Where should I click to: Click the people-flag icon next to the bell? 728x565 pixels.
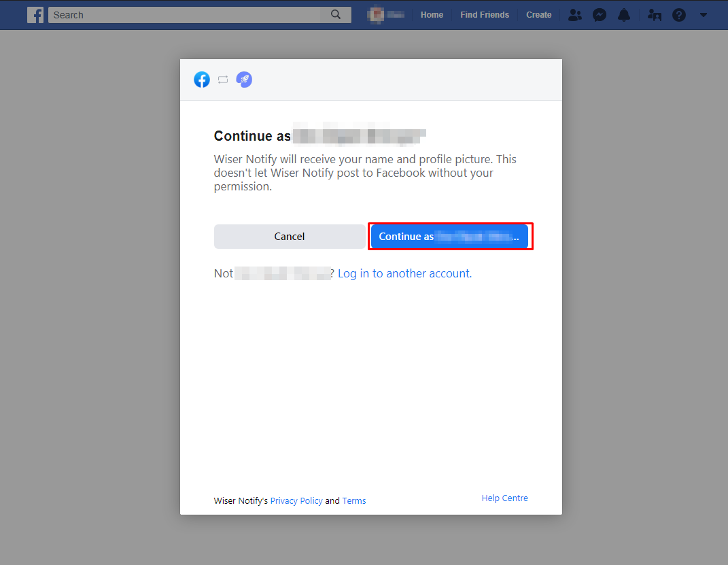[654, 15]
